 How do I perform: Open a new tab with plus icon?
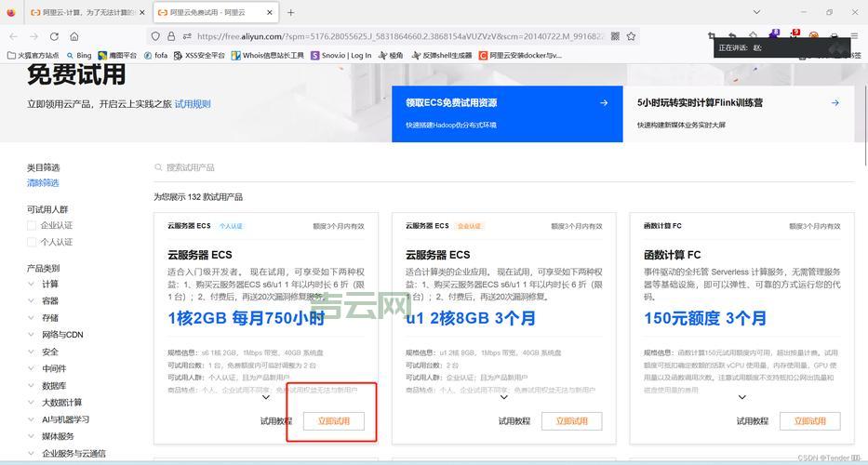[290, 12]
